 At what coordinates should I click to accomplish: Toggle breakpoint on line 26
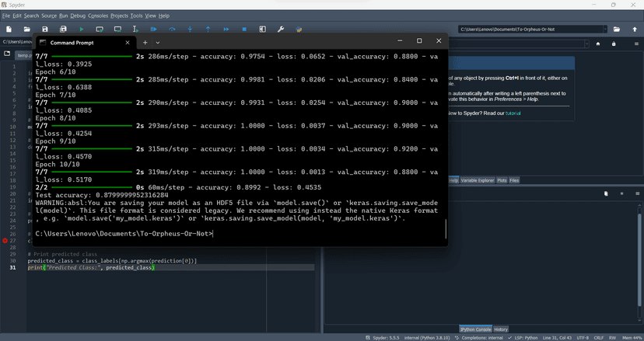pos(5,235)
